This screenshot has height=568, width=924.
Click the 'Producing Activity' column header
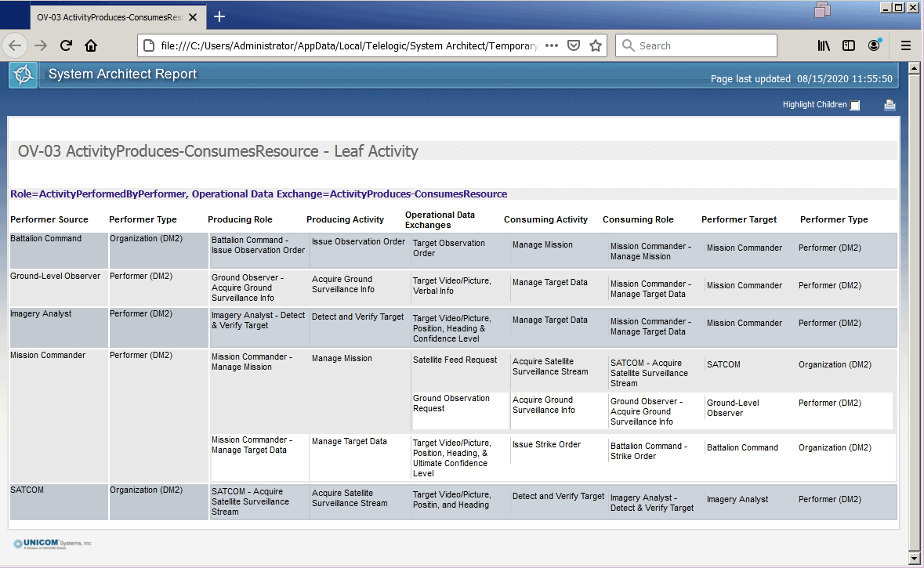tap(345, 219)
